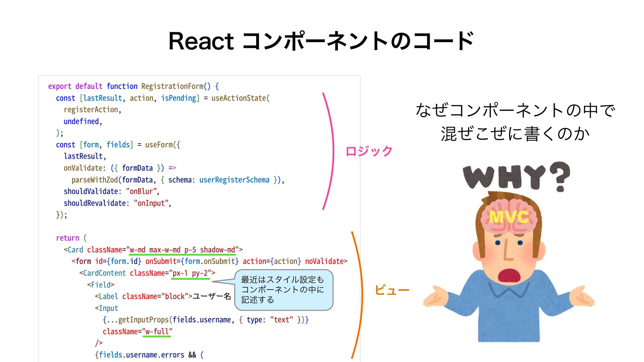
Task: Click the text "なぜコンポーネントの中で"
Action: [515, 110]
